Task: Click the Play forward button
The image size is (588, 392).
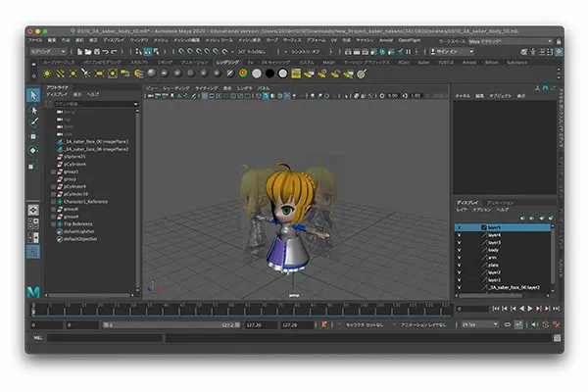Action: pyautogui.click(x=530, y=309)
